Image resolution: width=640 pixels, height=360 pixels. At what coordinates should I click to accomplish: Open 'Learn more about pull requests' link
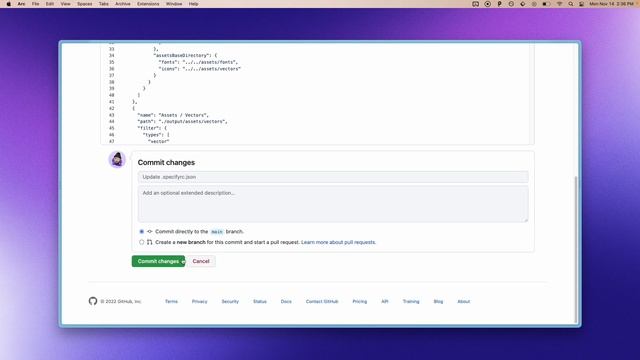(338, 242)
